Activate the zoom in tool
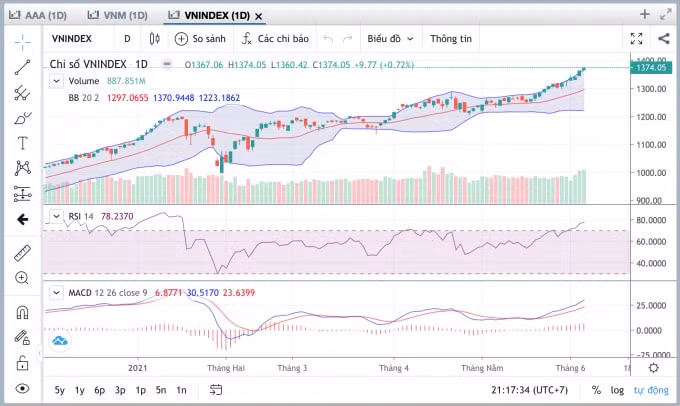This screenshot has height=406, width=680. click(22, 278)
